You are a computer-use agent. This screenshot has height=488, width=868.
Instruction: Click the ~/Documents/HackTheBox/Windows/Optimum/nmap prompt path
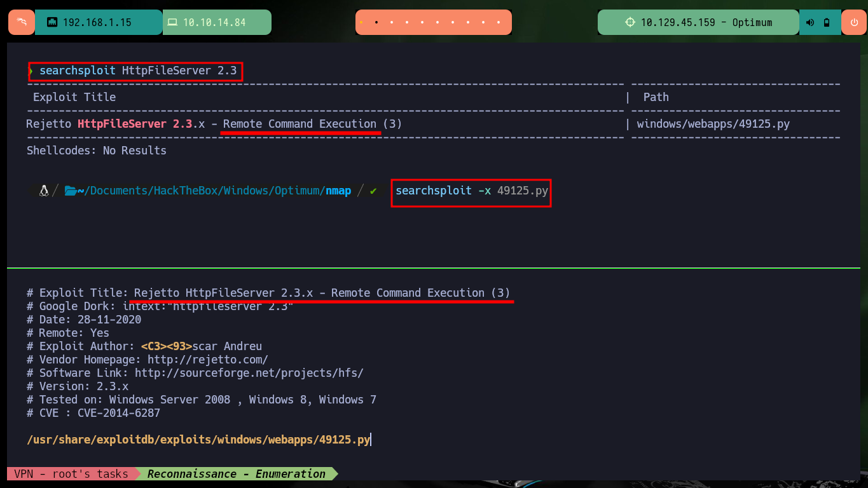coord(214,191)
